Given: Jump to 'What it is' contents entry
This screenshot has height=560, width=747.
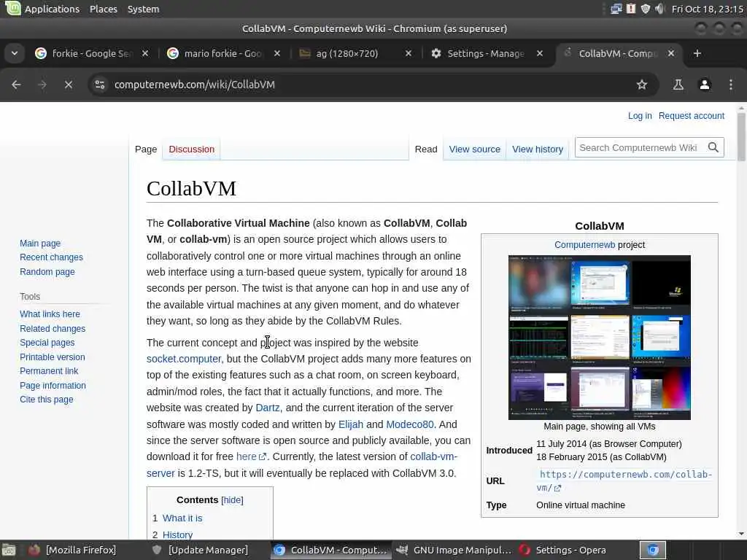Looking at the screenshot, I should [x=182, y=518].
